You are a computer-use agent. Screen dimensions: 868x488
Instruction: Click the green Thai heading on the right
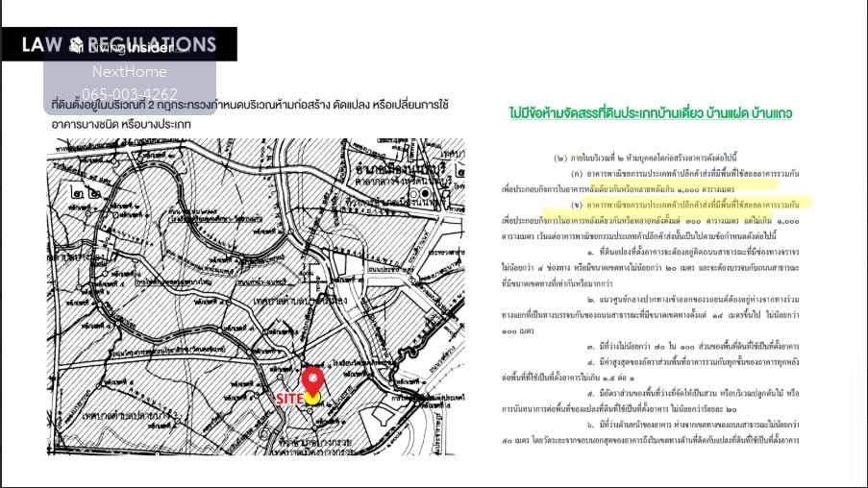651,113
